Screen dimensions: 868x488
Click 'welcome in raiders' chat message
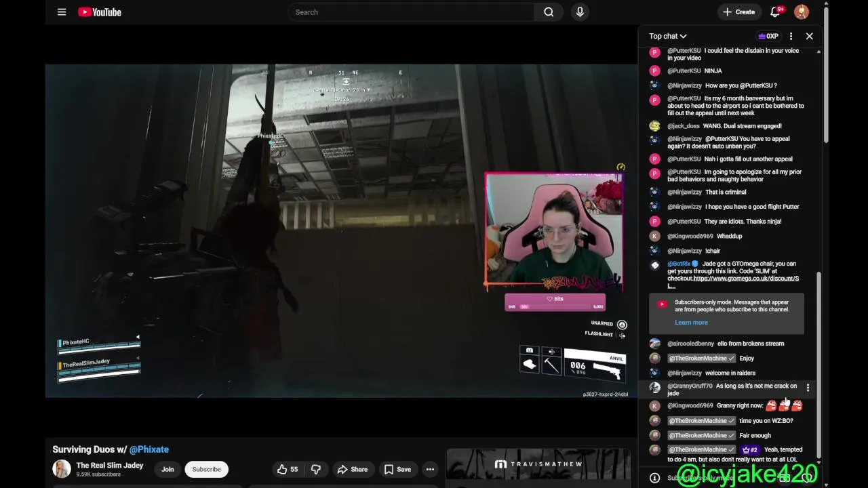(730, 373)
